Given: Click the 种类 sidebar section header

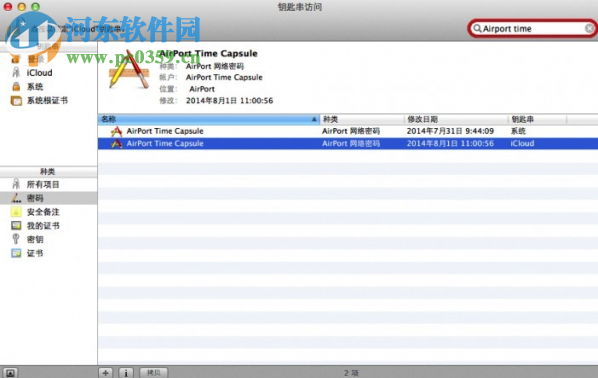Looking at the screenshot, I should (x=48, y=172).
